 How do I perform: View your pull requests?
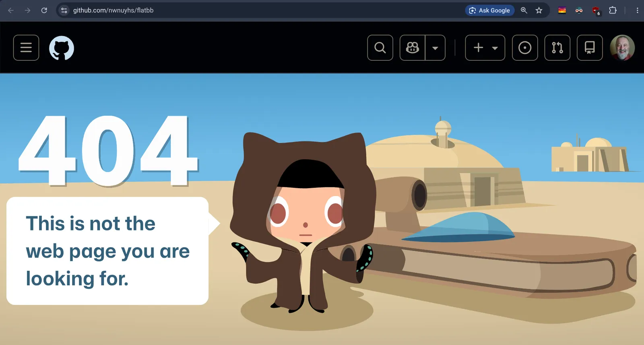click(557, 48)
